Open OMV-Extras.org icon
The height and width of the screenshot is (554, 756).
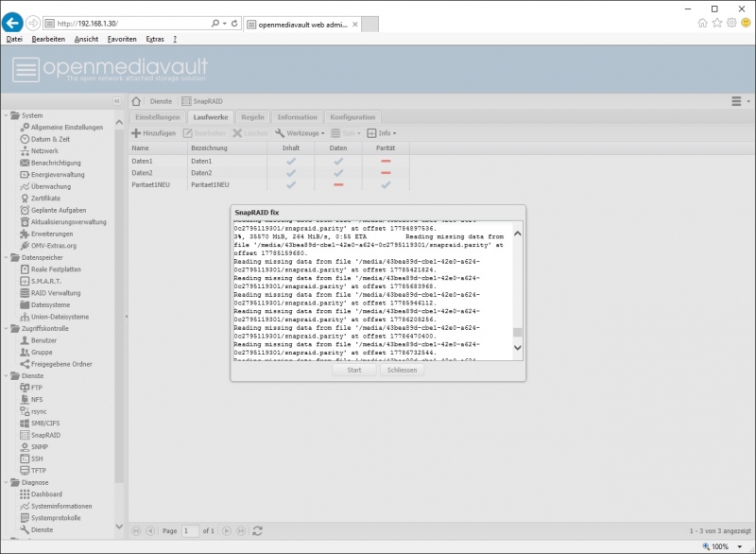click(x=25, y=246)
